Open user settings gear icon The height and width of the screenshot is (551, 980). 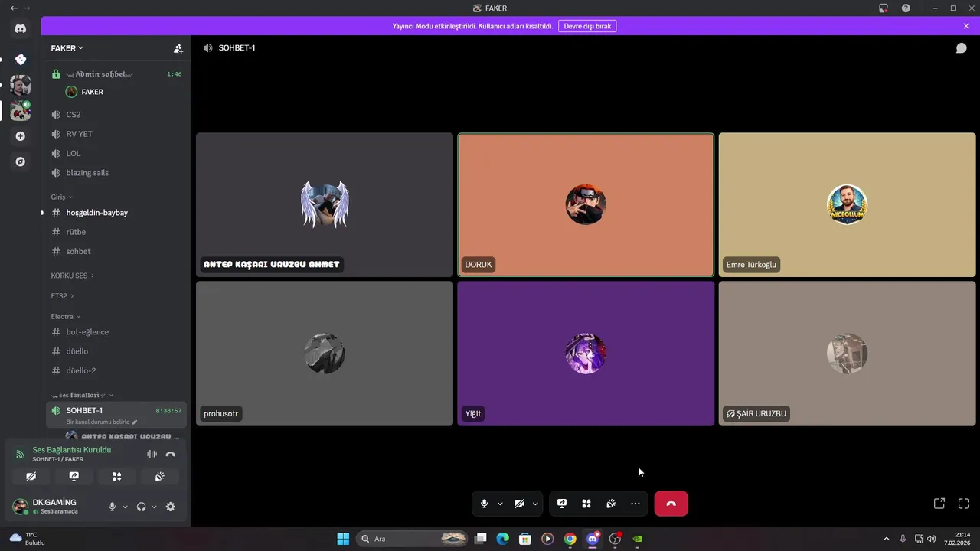(171, 507)
